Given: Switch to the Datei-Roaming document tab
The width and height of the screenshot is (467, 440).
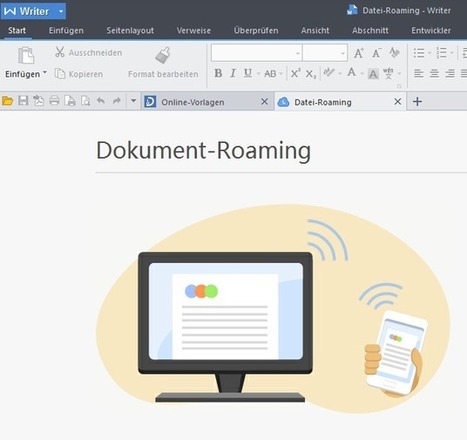Looking at the screenshot, I should [x=340, y=102].
